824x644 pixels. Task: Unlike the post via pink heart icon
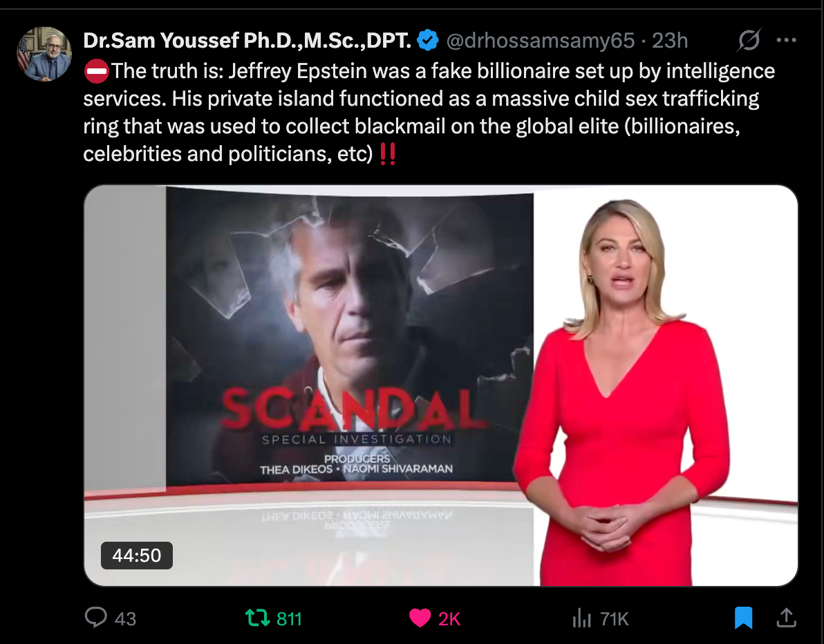[420, 618]
